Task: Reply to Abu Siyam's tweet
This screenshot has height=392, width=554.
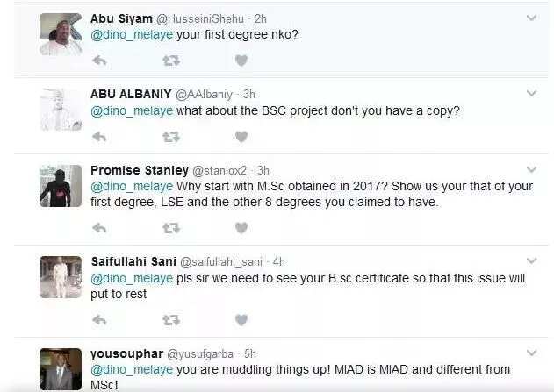Action: (99, 61)
